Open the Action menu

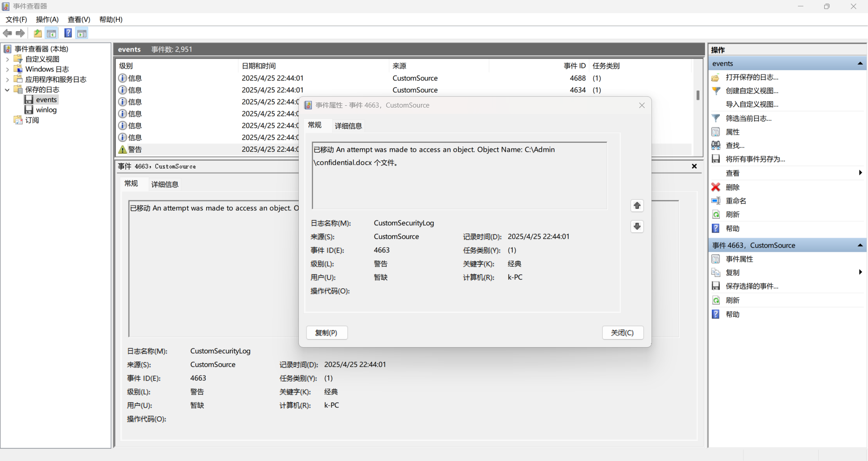click(x=47, y=19)
